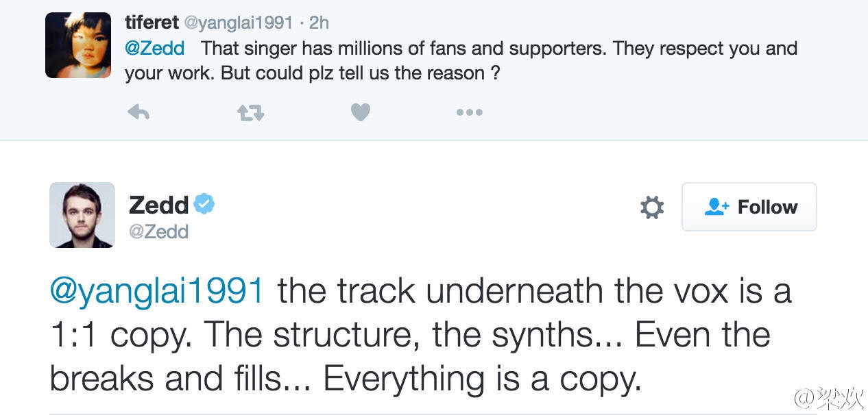Viewport: 868px width, 415px height.
Task: Like tiferet's tweet with the heart
Action: click(361, 112)
